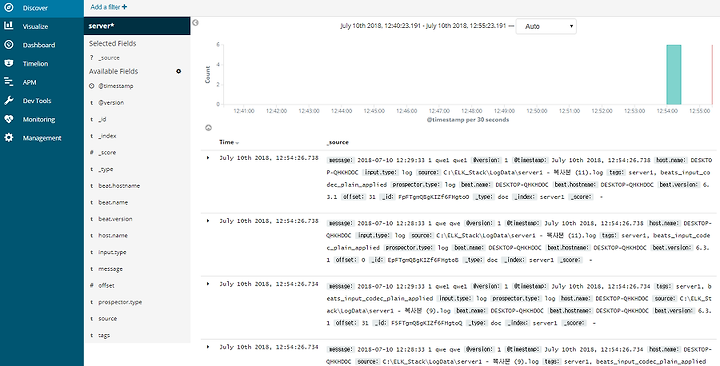
Task: Select the prospector.type field
Action: click(x=120, y=302)
